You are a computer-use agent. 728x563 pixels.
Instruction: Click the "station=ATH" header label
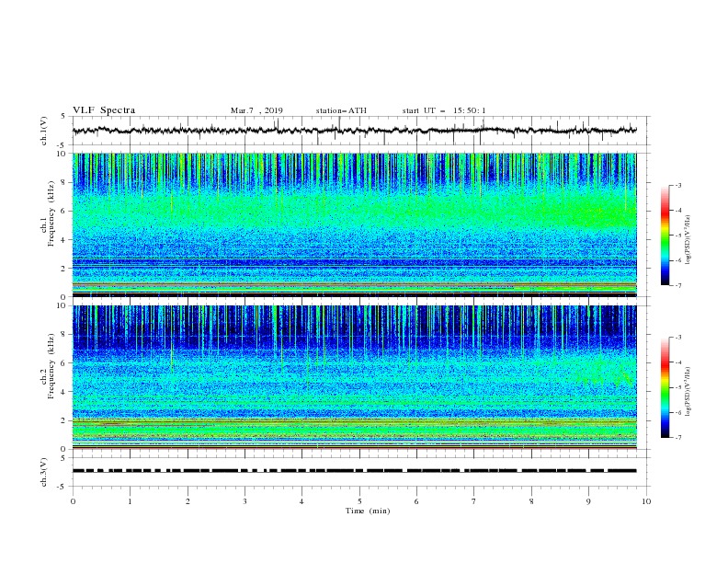pyautogui.click(x=341, y=110)
